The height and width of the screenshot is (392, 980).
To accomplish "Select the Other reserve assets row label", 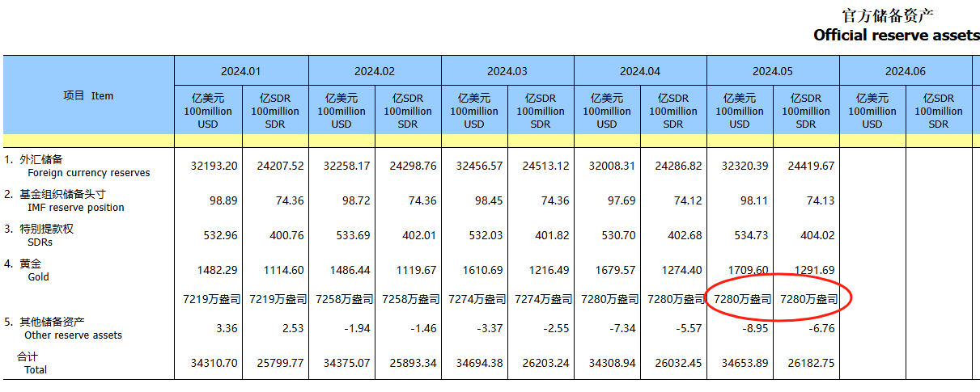I will point(73,335).
